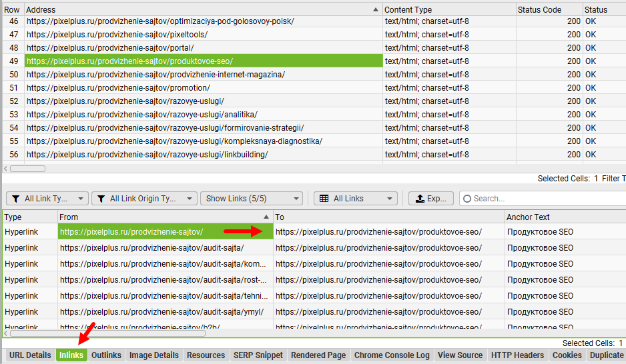
Task: Click the table grid icon beside All Links
Action: (x=324, y=199)
